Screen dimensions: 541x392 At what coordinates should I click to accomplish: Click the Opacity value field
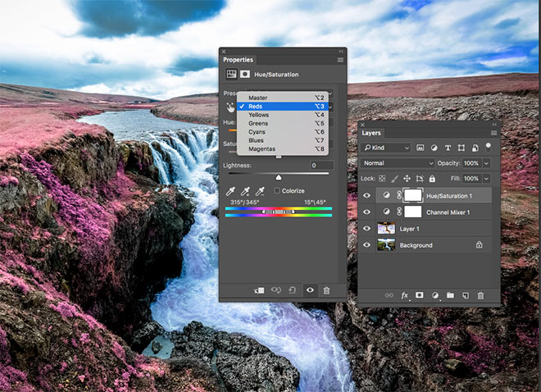pos(471,163)
